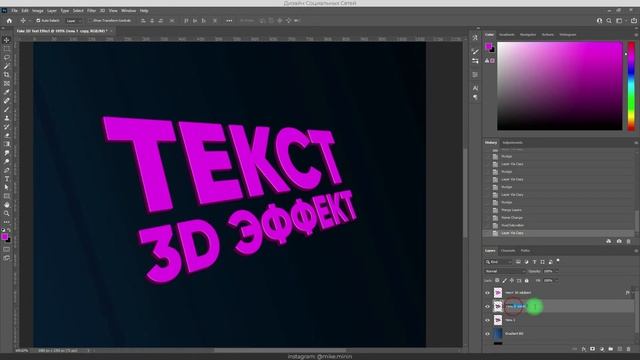640x360 pixels.
Task: Hide the third layer above Gradient BG
Action: [487, 320]
